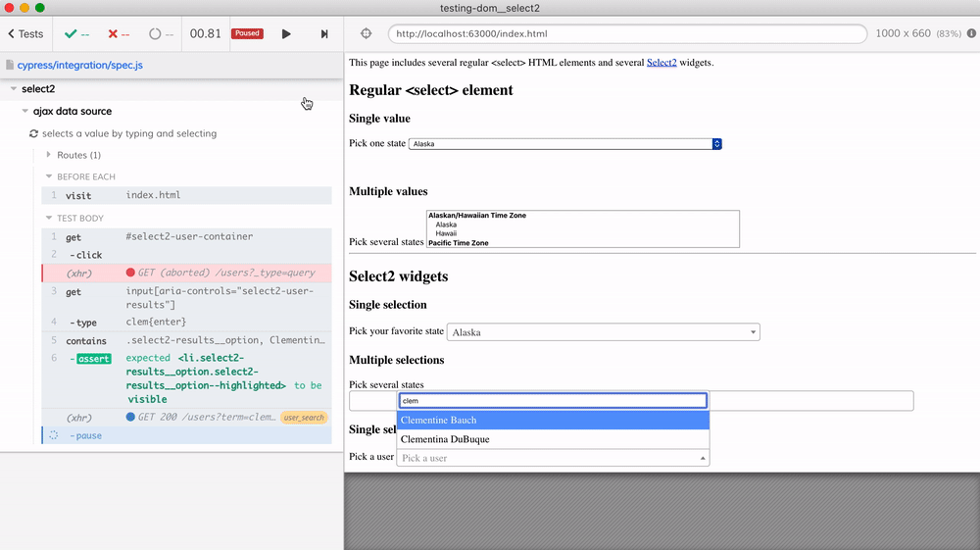980x550 pixels.
Task: Select the Clementine Bauch option
Action: 553,421
